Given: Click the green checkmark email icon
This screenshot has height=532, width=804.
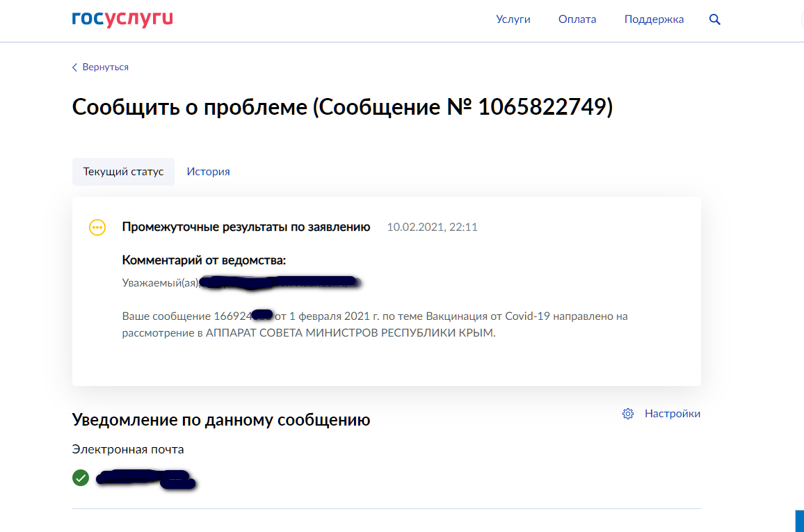Looking at the screenshot, I should click(81, 478).
